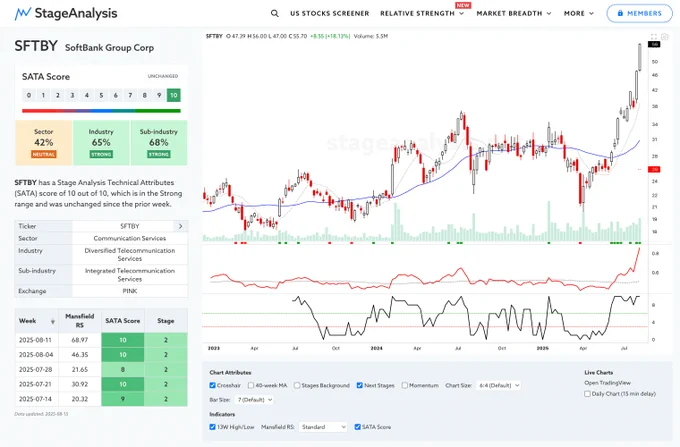Click SATA score box number 0
Viewport: 680px width, 447px height.
[29, 95]
